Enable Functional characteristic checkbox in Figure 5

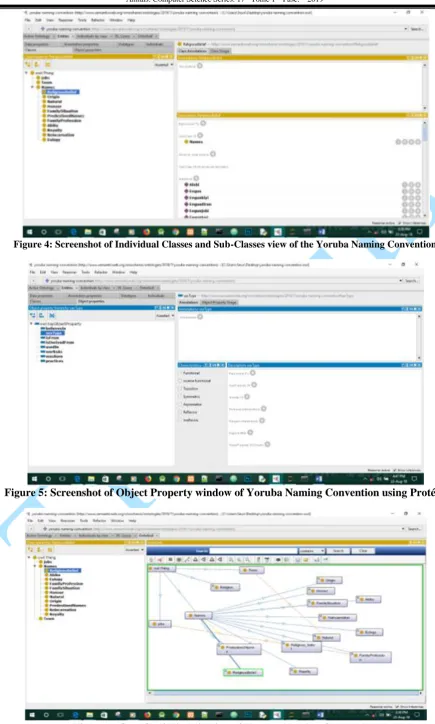tap(180, 373)
